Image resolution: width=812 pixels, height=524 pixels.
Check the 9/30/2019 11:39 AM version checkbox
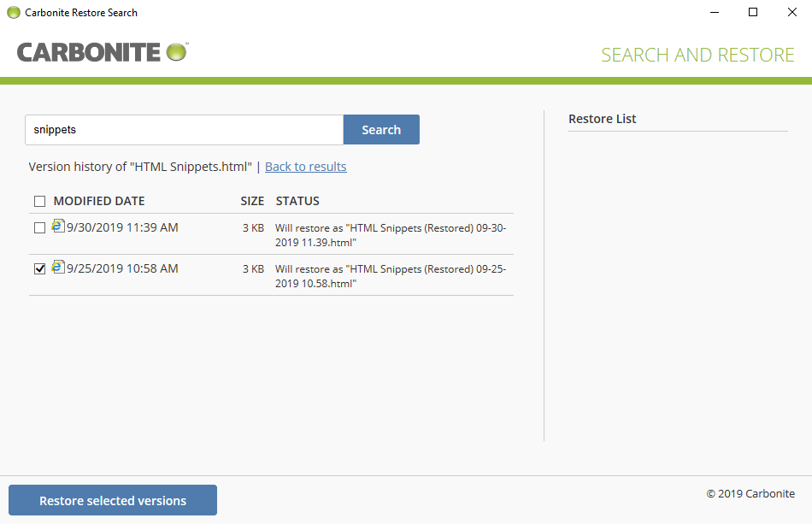tap(39, 227)
